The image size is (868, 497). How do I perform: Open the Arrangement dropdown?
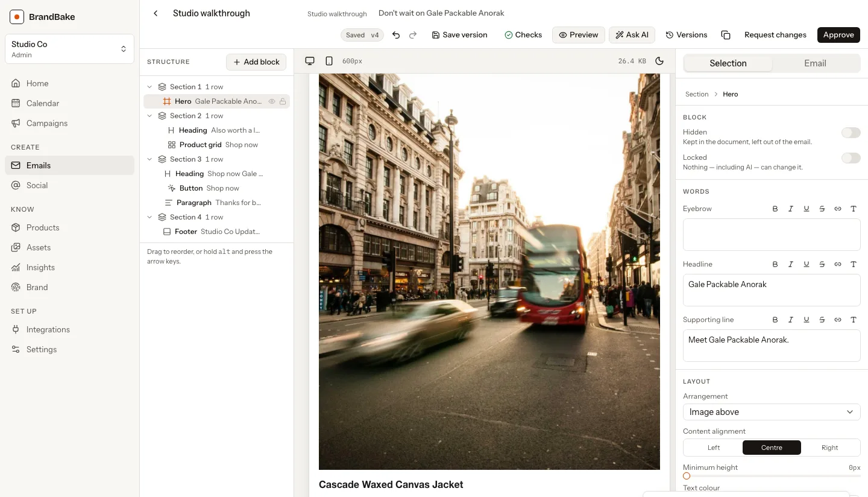772,412
